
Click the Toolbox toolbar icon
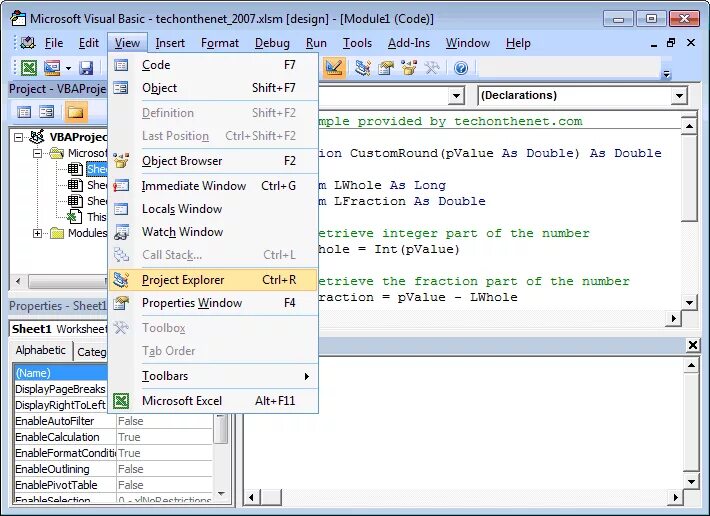coord(432,68)
